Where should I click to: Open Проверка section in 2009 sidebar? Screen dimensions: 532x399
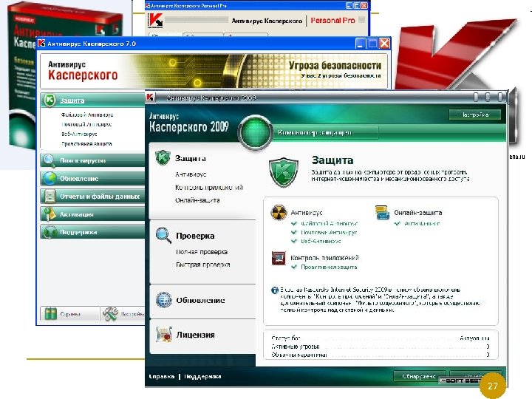point(195,236)
